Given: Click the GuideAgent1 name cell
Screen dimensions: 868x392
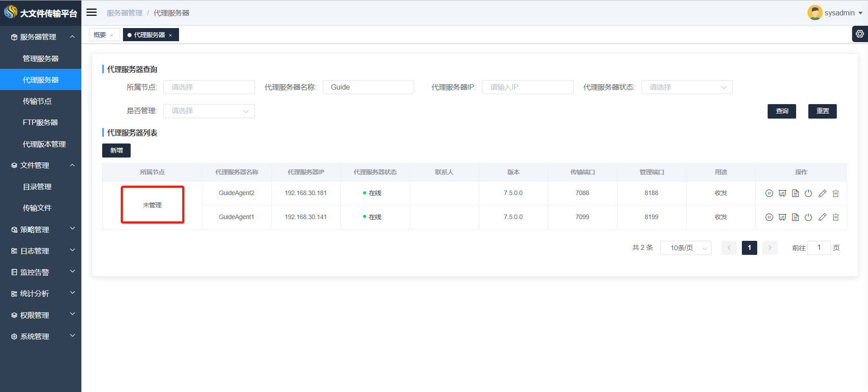Looking at the screenshot, I should 236,217.
